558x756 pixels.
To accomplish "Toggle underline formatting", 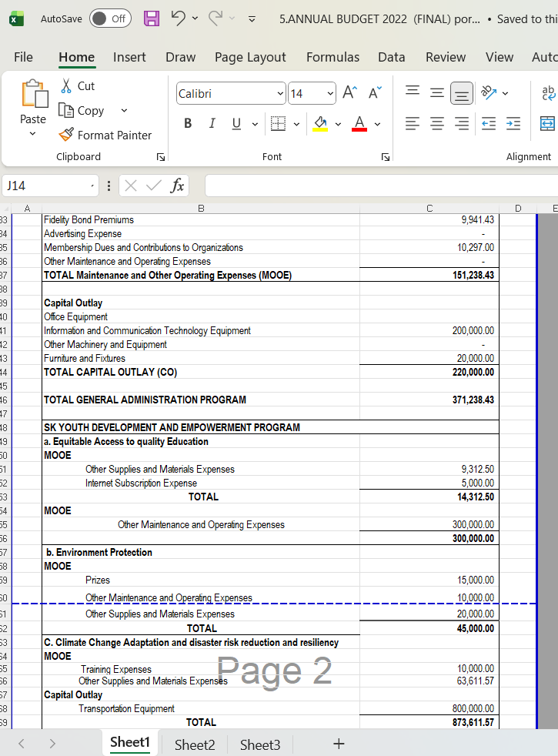I will pyautogui.click(x=236, y=123).
